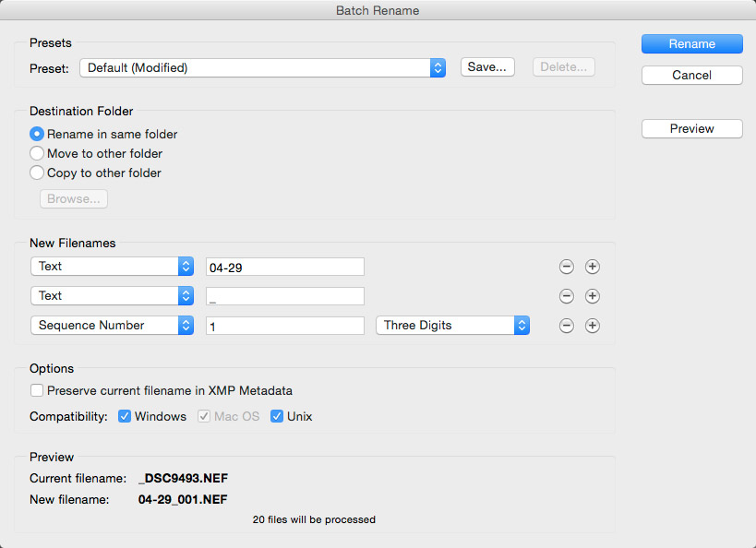The height and width of the screenshot is (548, 756).
Task: Open the first Text type dropdown
Action: coord(112,266)
